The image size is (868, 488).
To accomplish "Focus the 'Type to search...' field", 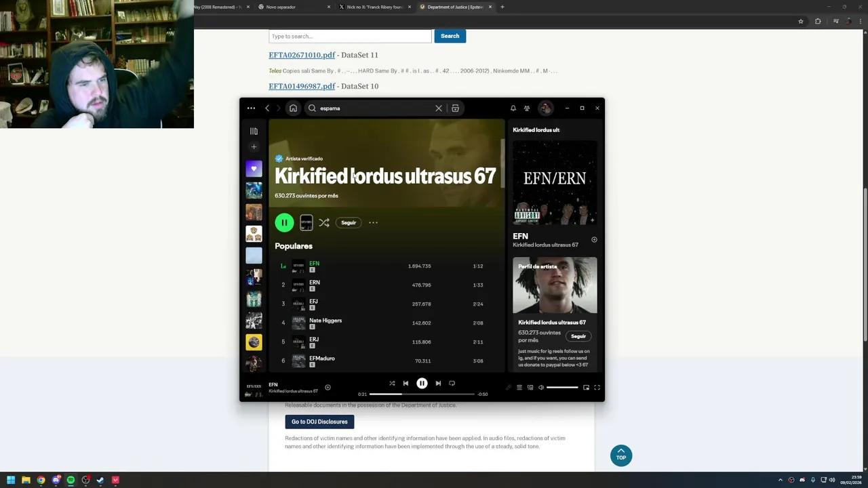I will [350, 36].
